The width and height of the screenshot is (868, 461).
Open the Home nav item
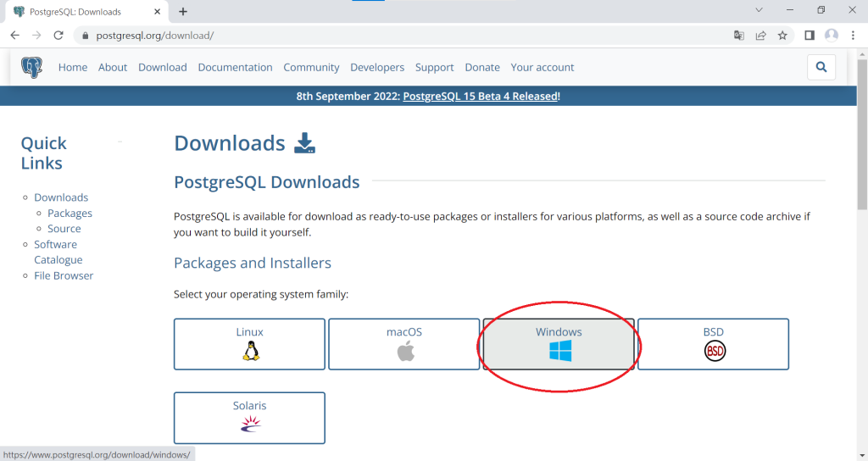73,68
